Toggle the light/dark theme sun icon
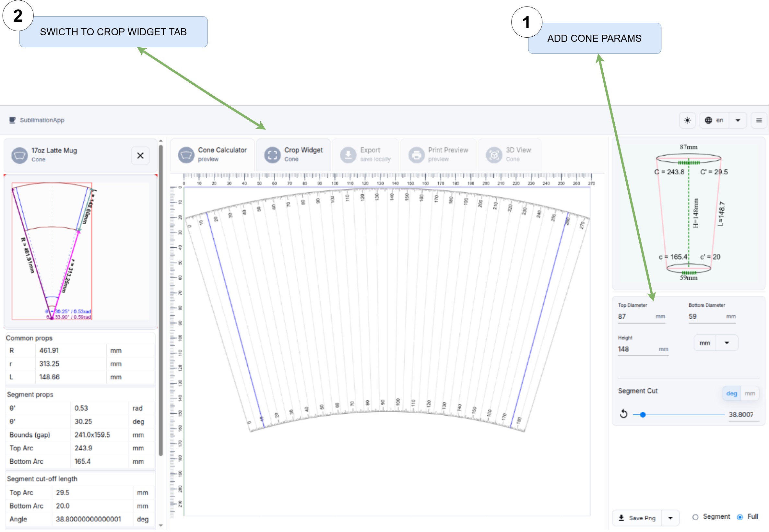 tap(687, 120)
